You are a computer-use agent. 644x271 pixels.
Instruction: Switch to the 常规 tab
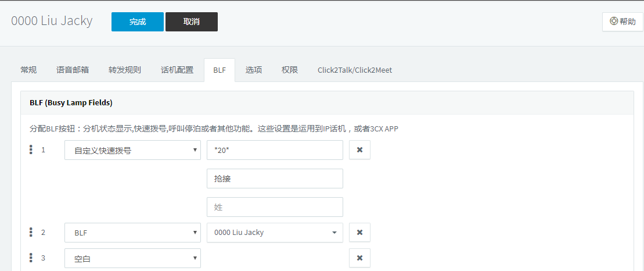[x=29, y=70]
